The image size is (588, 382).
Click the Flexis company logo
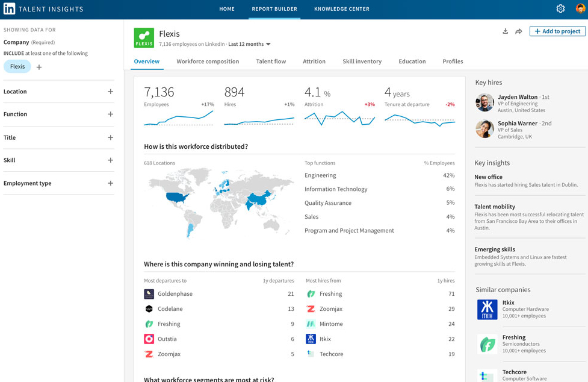(144, 37)
